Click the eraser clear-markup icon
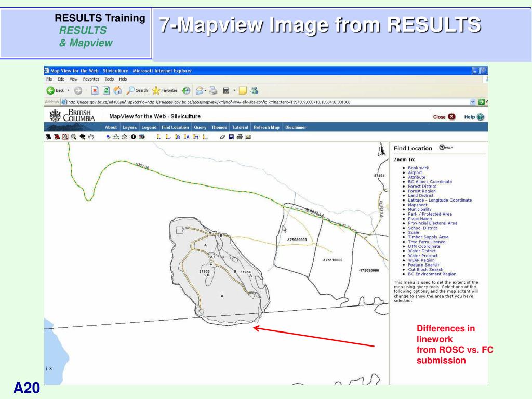This screenshot has width=532, height=399. click(x=222, y=137)
